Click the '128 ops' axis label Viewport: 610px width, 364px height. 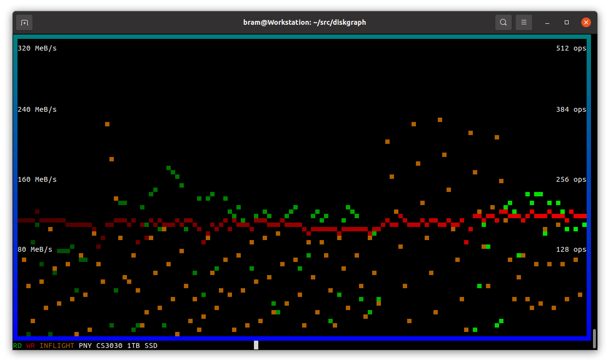571,249
